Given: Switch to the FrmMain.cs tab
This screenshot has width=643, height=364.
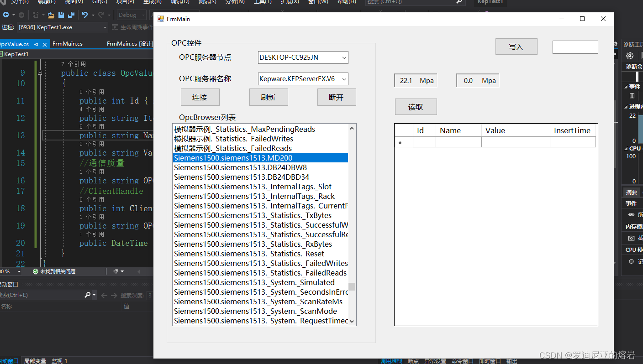Looking at the screenshot, I should (68, 44).
